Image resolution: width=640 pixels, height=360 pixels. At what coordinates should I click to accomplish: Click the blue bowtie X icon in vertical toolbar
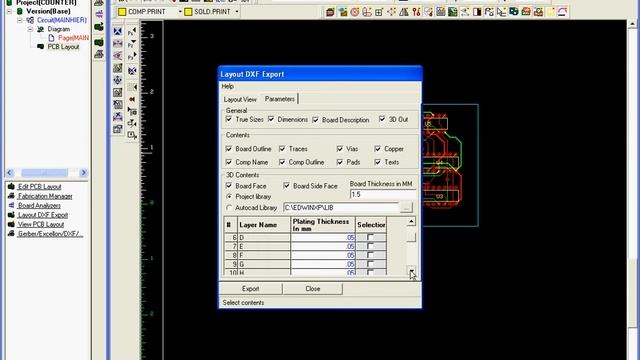(118, 31)
